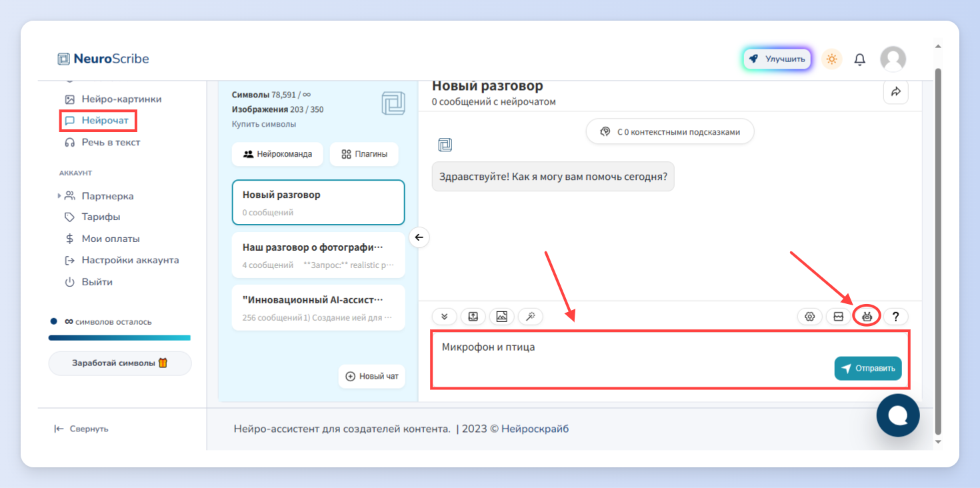Click the scrollbar down arrow
This screenshot has height=488, width=980.
click(x=938, y=441)
